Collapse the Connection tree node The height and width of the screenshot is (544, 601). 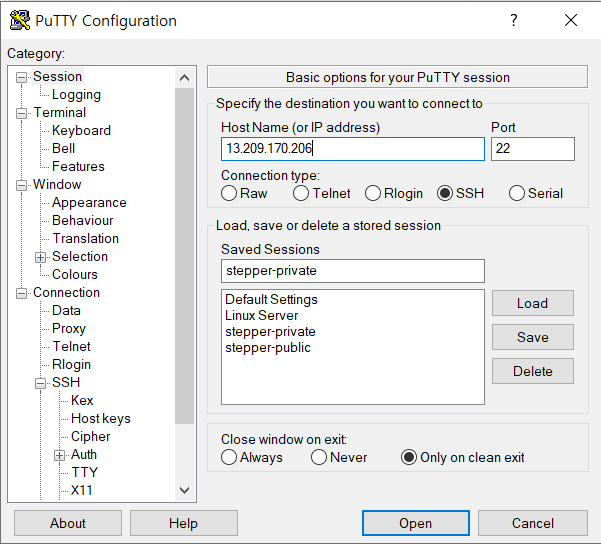(21, 293)
